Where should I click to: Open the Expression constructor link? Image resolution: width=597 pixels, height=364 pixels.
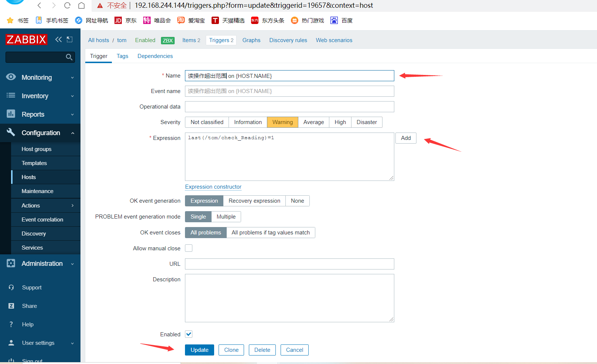[213, 187]
